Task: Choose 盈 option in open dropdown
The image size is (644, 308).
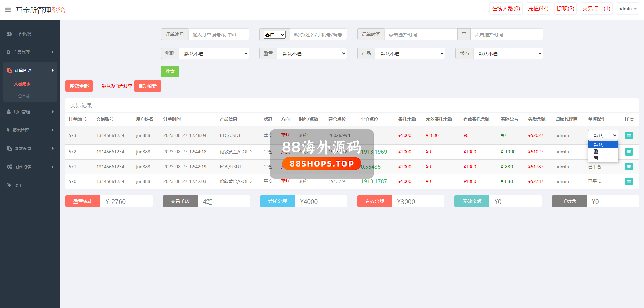Action: click(596, 152)
